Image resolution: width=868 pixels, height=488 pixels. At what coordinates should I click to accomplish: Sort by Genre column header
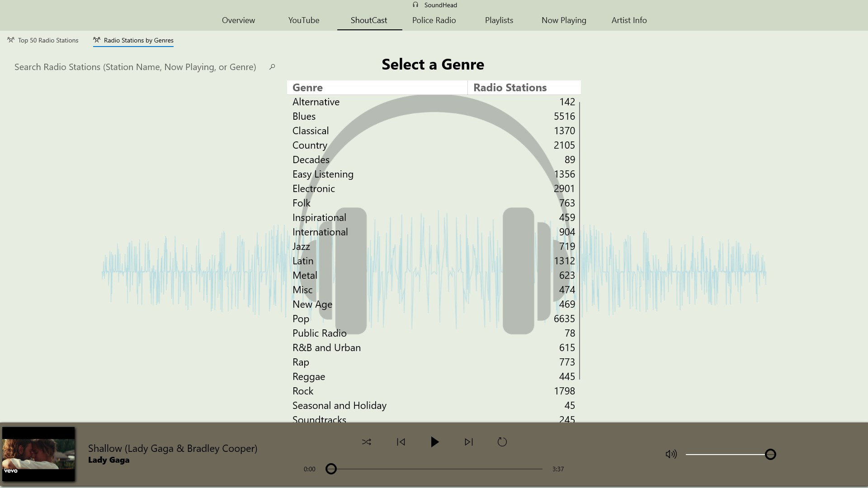pos(377,88)
